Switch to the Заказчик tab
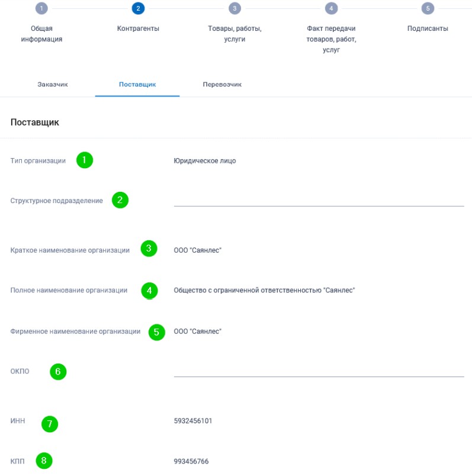472x476 pixels. point(53,85)
